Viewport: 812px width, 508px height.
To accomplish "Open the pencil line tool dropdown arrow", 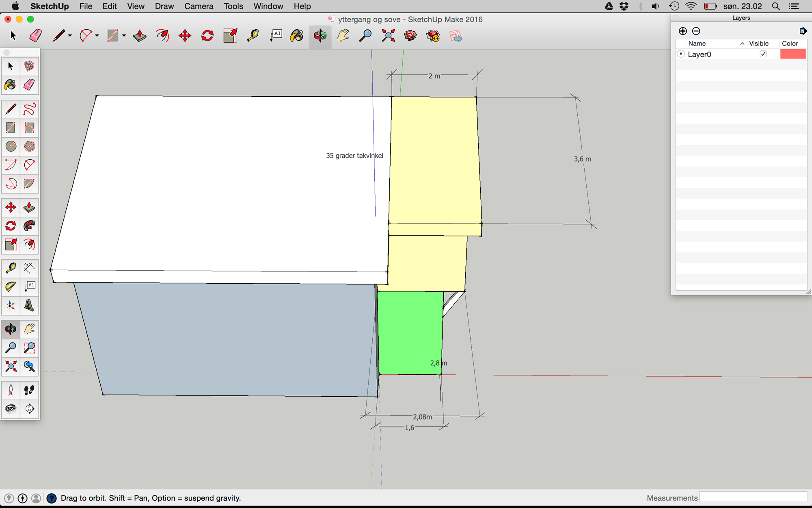I will tap(70, 36).
